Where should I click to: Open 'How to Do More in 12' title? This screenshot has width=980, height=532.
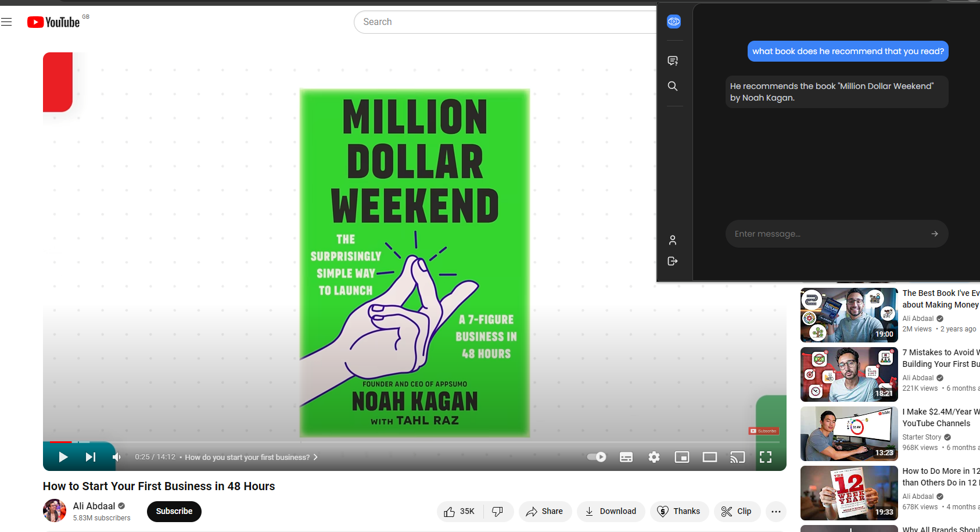[941, 477]
